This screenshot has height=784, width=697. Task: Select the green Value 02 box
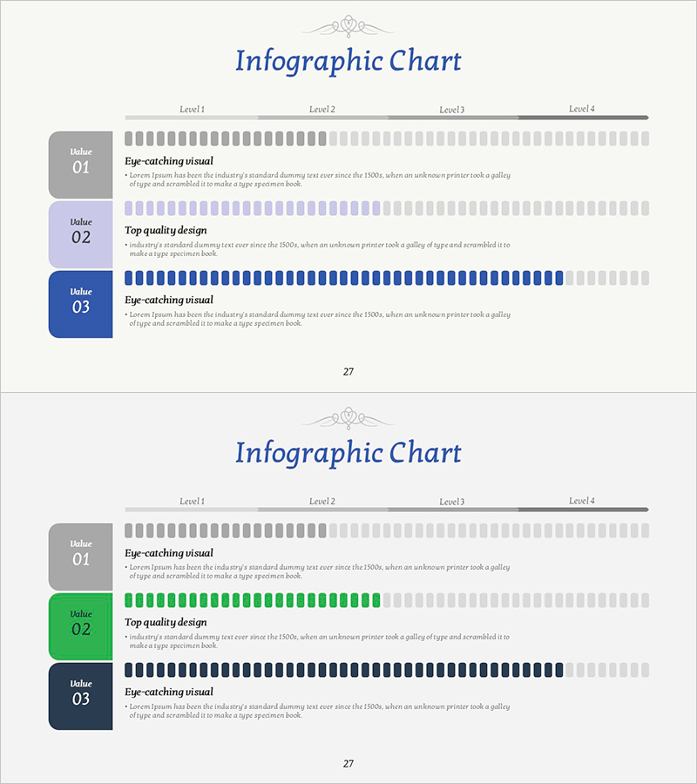pyautogui.click(x=81, y=626)
